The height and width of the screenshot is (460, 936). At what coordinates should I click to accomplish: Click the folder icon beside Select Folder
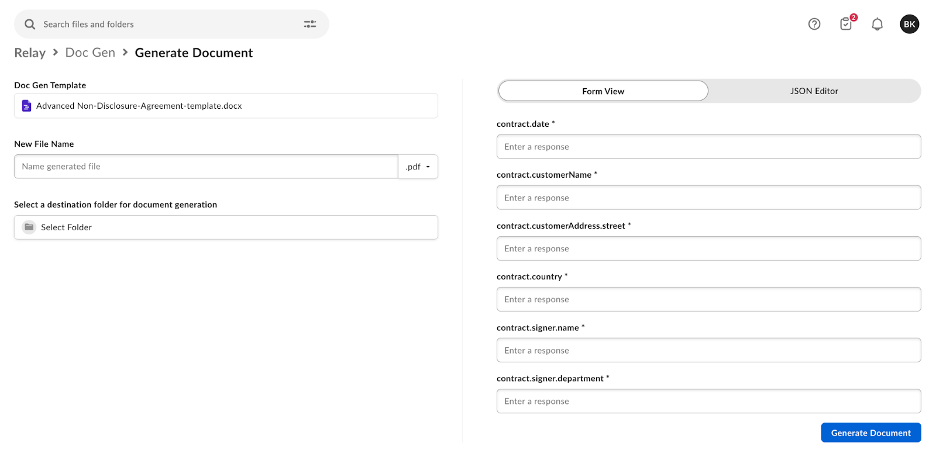point(29,227)
